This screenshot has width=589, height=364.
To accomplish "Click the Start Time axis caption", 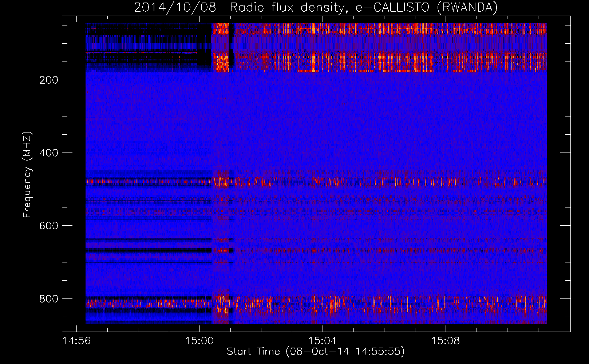I will (316, 352).
